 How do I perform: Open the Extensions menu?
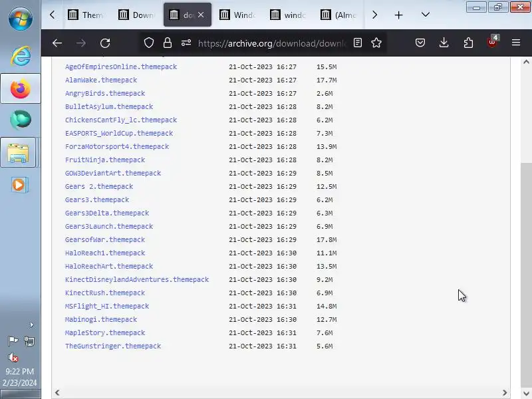coord(468,43)
